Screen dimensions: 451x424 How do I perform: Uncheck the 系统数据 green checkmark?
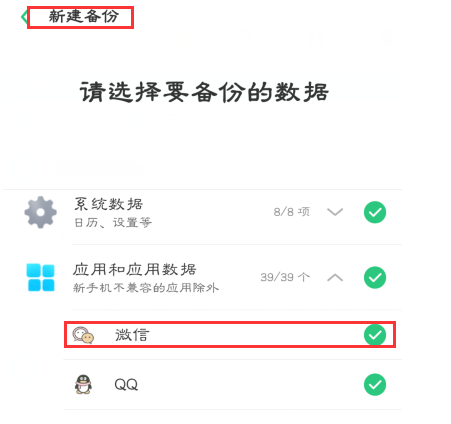[x=375, y=212]
